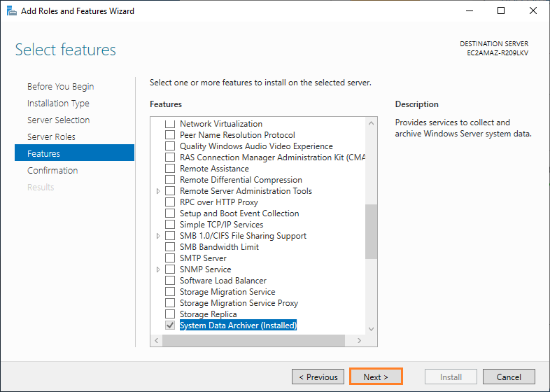Cancel the wizard
550x392 pixels.
509,377
